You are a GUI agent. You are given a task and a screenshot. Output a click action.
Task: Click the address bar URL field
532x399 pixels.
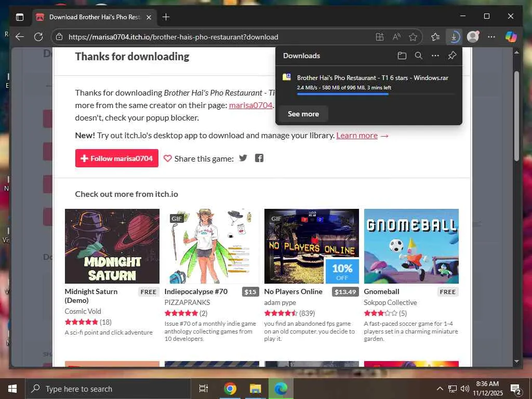tap(217, 37)
